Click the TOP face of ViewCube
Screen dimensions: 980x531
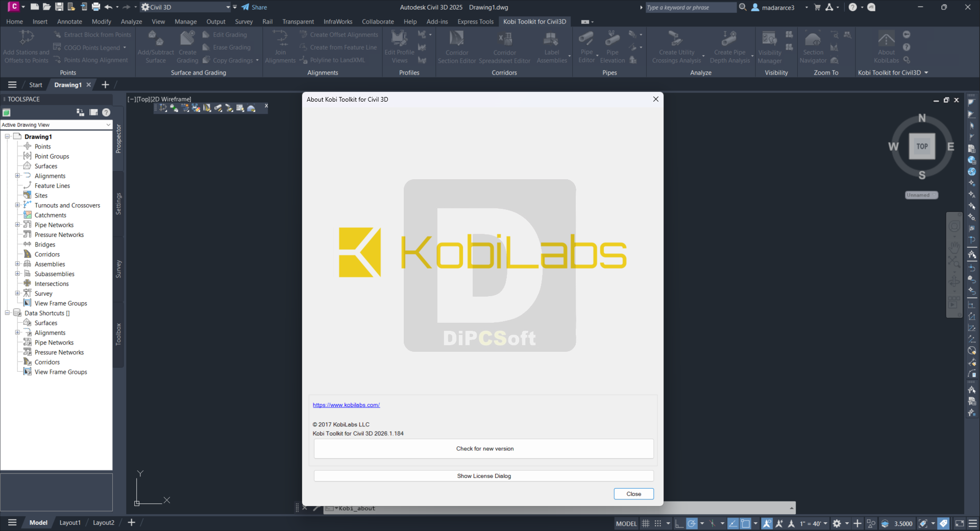coord(922,147)
